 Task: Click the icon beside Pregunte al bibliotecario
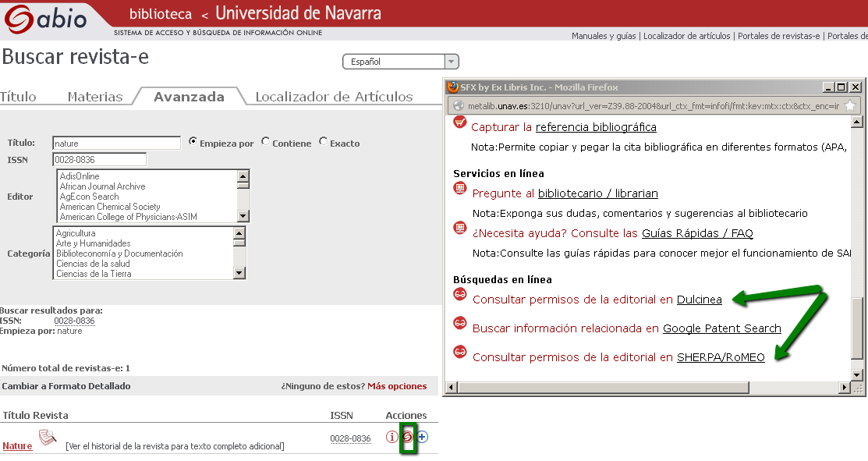(460, 190)
